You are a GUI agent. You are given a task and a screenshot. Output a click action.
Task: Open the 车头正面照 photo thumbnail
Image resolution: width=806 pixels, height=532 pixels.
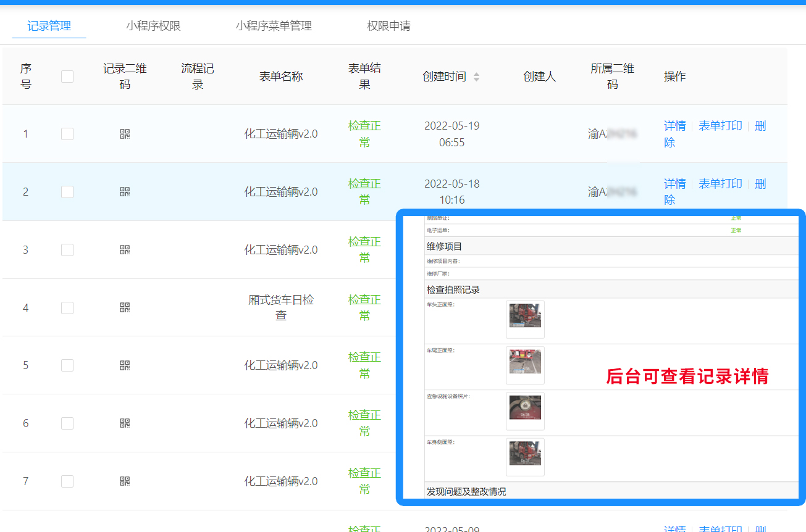click(x=525, y=319)
